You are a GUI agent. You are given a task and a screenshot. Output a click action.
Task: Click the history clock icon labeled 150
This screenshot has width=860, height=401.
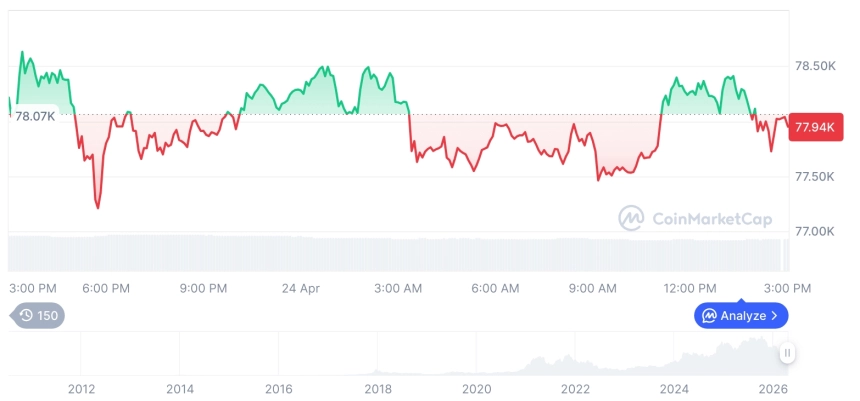click(x=27, y=316)
